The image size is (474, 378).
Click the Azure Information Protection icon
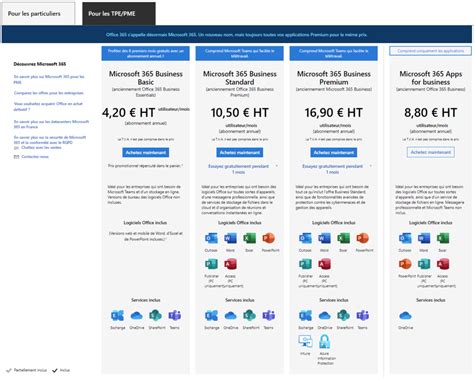tap(324, 341)
